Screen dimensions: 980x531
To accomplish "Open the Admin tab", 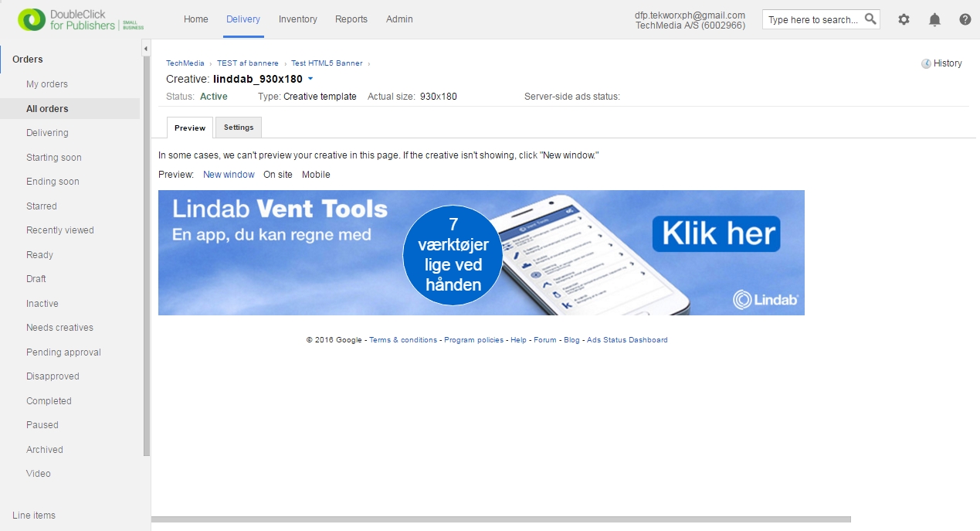I will (x=399, y=19).
